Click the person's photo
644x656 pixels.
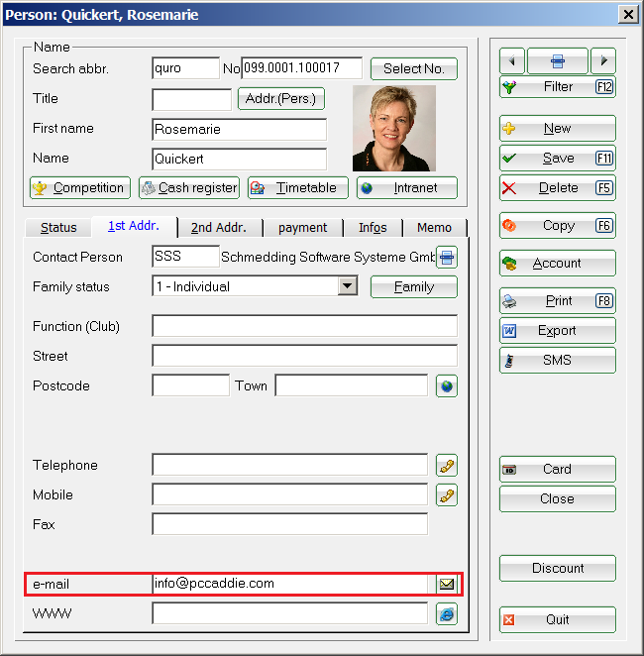(394, 129)
